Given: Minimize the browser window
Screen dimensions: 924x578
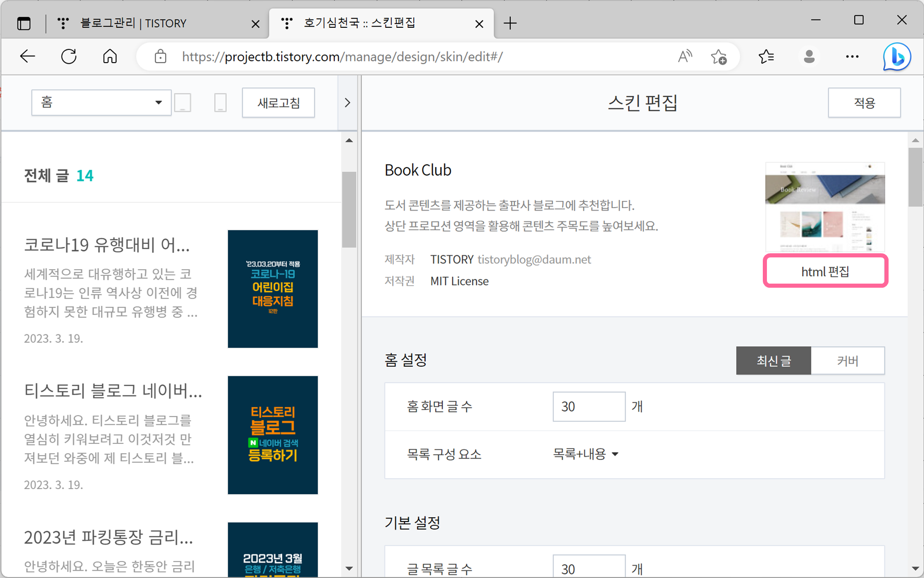Looking at the screenshot, I should (816, 20).
